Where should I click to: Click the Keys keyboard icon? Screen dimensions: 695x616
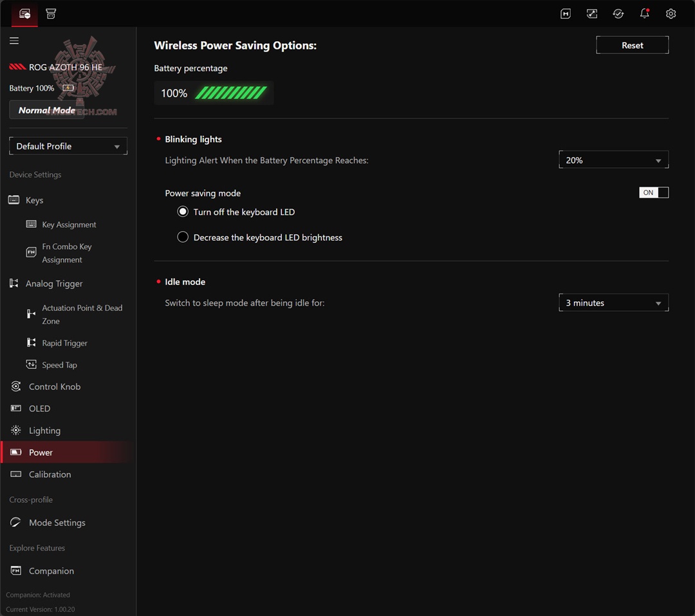coord(14,200)
